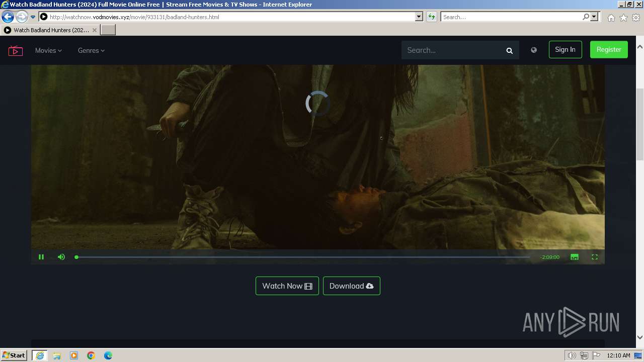Pause the video playback

[x=41, y=257]
